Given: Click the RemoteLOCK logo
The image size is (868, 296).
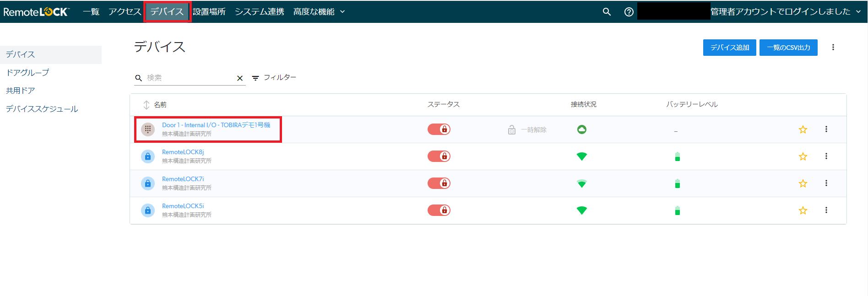Looking at the screenshot, I should tap(37, 12).
